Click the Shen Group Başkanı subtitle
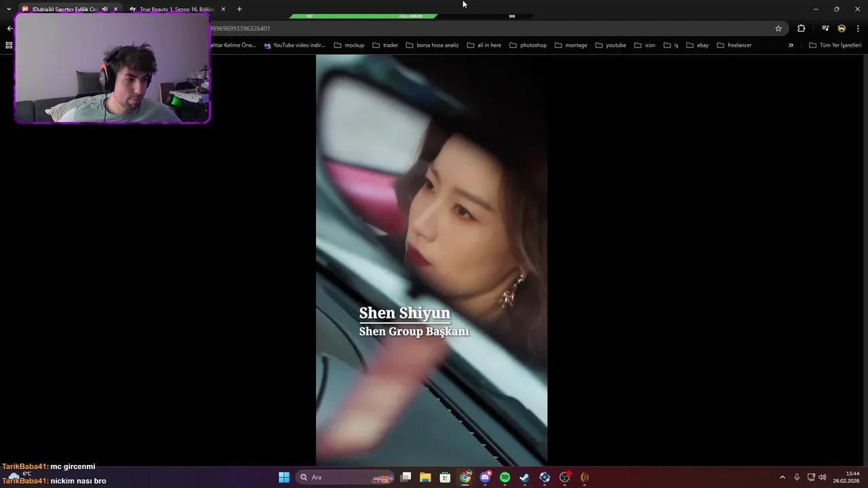Viewport: 868px width, 488px height. point(414,331)
